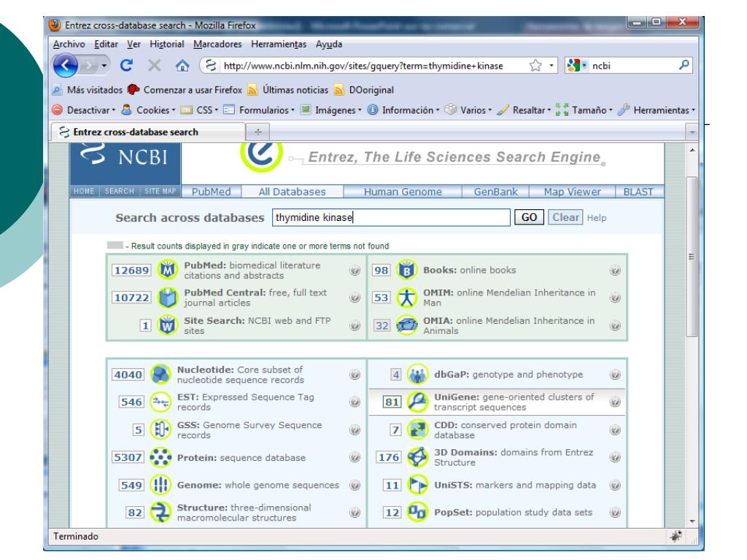Open the CSS toolbar dropdown
The width and height of the screenshot is (747, 560).
pos(199,110)
